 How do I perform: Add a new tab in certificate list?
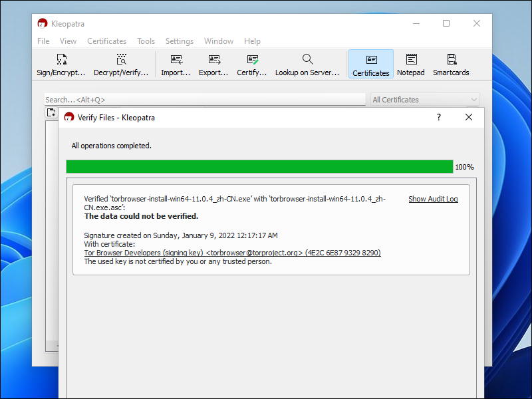coord(51,112)
